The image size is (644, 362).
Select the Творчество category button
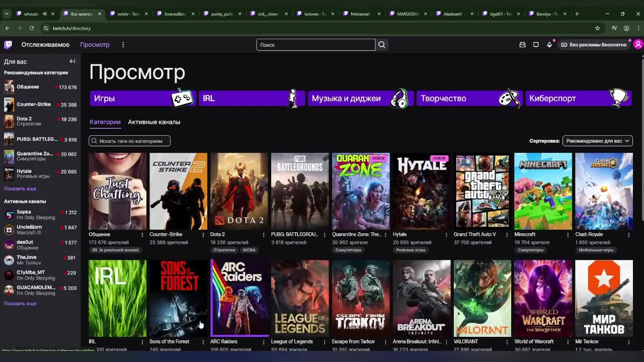(x=469, y=99)
